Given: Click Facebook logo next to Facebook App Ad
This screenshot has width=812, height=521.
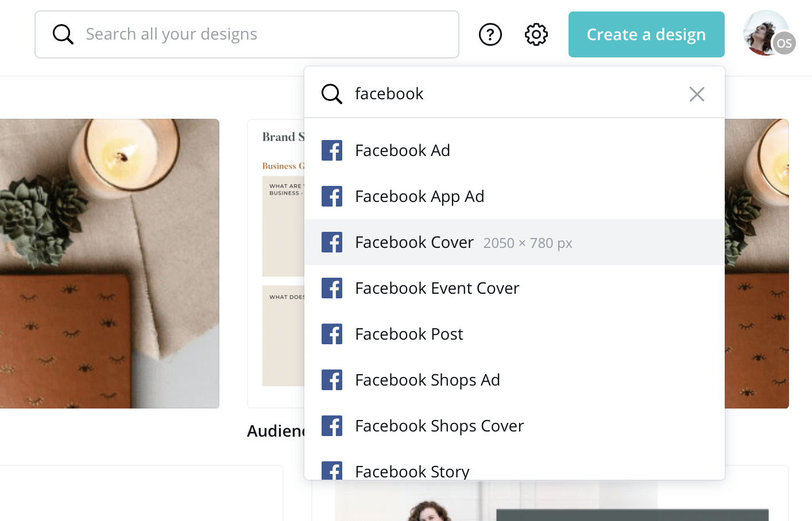Looking at the screenshot, I should tap(332, 196).
